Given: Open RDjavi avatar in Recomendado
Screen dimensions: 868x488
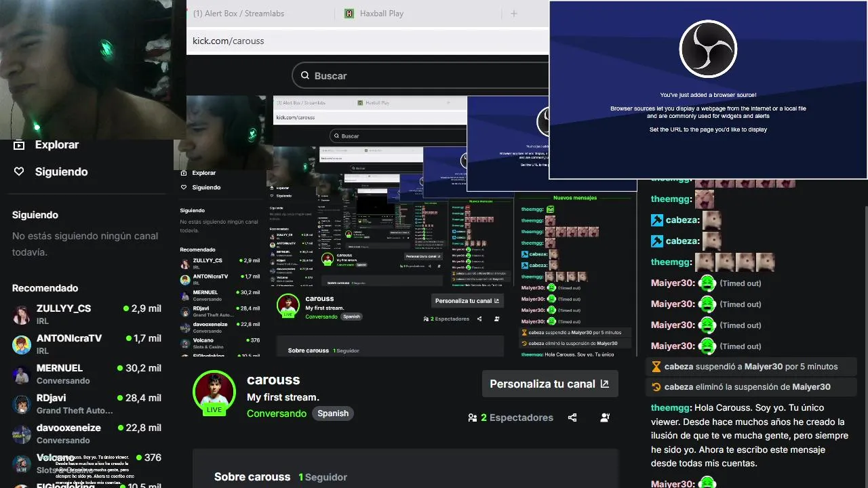Looking at the screenshot, I should [22, 404].
